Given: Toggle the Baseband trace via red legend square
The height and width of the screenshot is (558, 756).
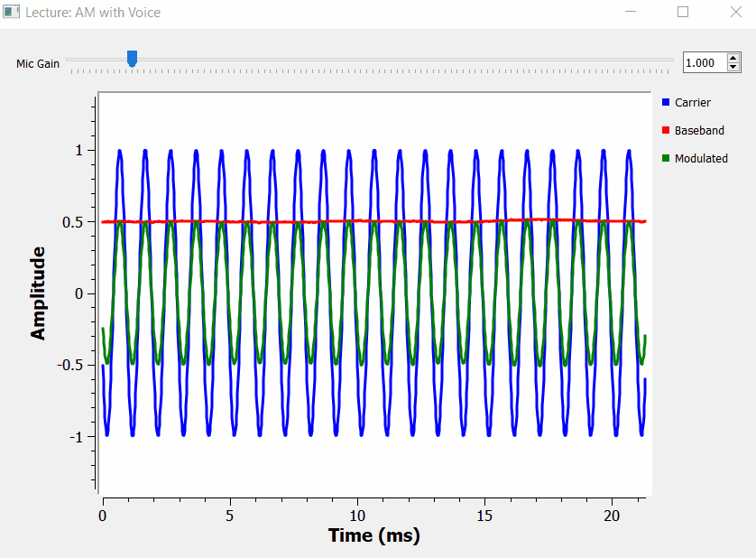Looking at the screenshot, I should [666, 131].
